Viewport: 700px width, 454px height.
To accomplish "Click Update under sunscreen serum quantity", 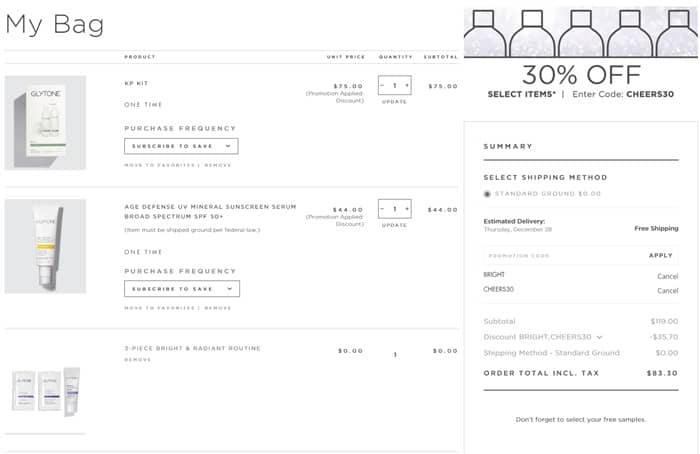I will tap(394, 225).
